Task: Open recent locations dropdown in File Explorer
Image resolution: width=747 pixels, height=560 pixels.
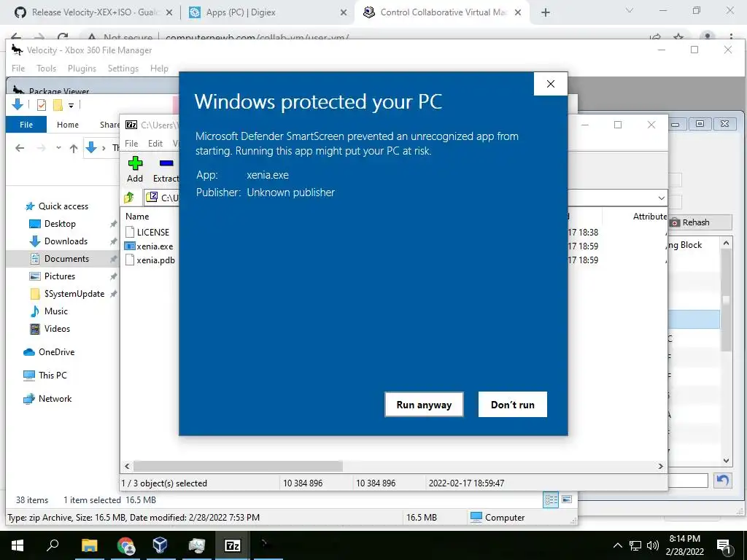Action: (58, 148)
